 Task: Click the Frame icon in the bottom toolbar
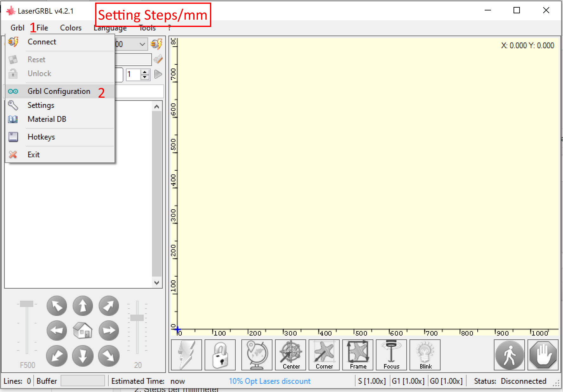(x=357, y=355)
